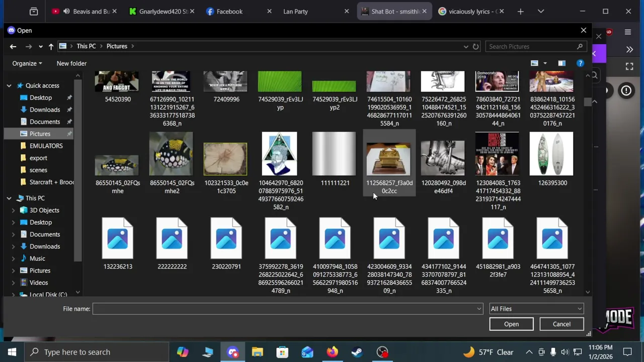This screenshot has height=362, width=644.
Task: Open the 57°F Clear weather widget
Action: [x=489, y=352]
